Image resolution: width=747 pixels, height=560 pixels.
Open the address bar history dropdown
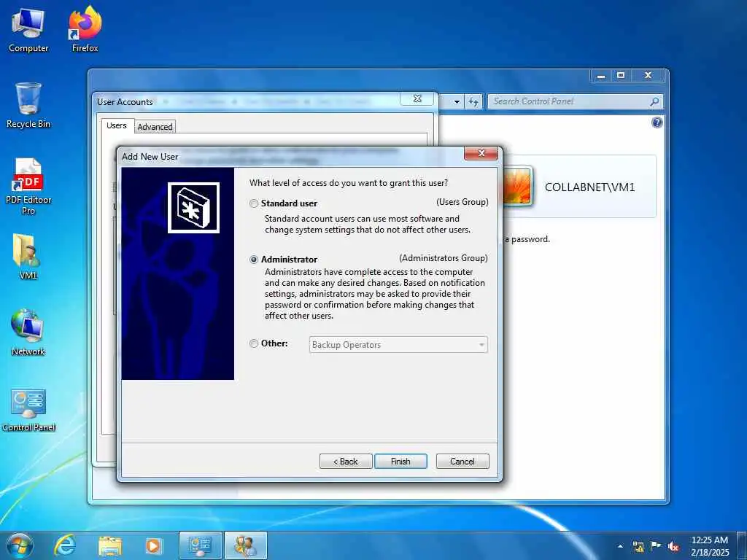tap(457, 102)
